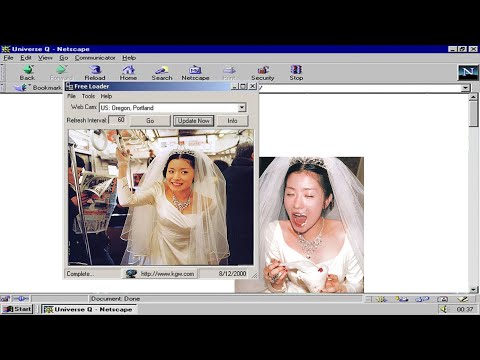Click the webcam icon in Free Loader status bar
The image size is (480, 360).
point(131,274)
